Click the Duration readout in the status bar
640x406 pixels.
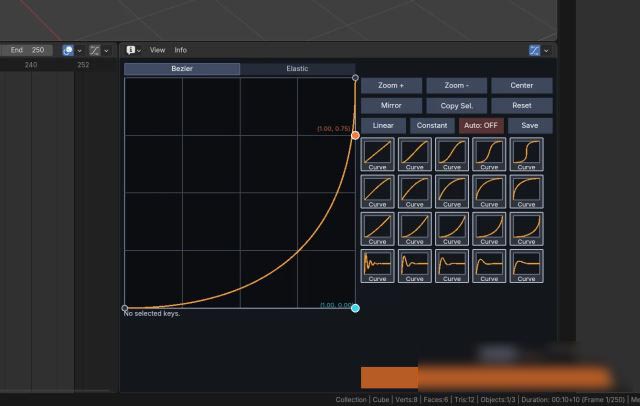(573, 399)
